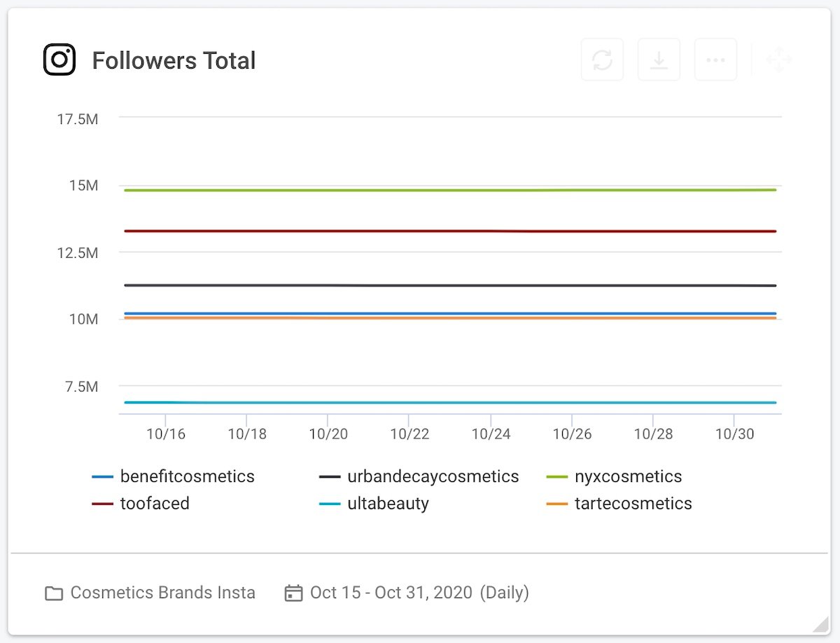Viewport: 840px width, 643px height.
Task: Click the move widget drag icon
Action: [x=778, y=60]
